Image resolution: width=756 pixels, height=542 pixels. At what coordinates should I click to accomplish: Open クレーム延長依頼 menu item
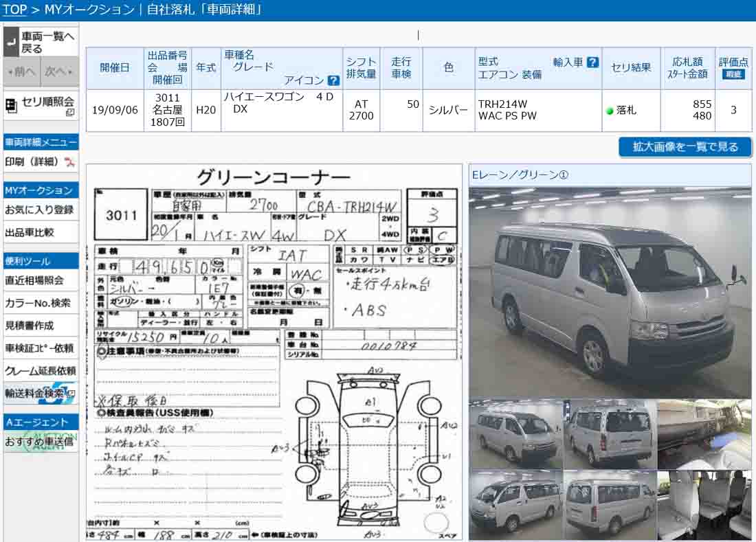coord(41,370)
